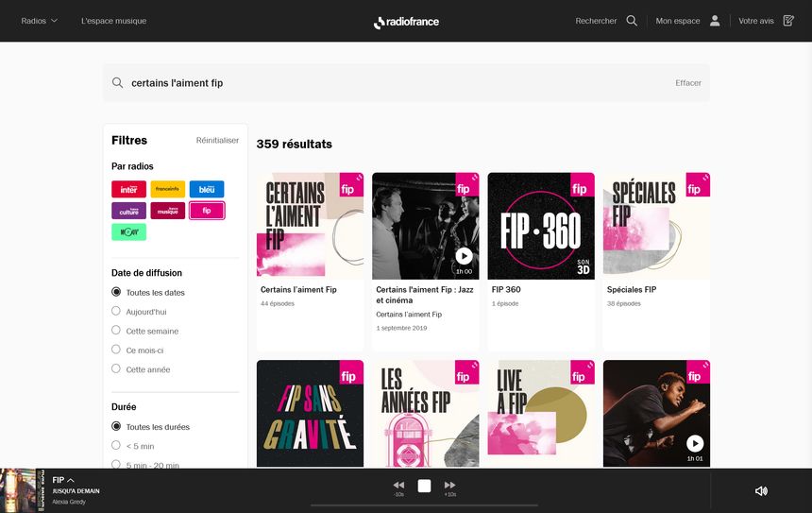
Task: Click magnifier icon inside search field
Action: (x=118, y=83)
